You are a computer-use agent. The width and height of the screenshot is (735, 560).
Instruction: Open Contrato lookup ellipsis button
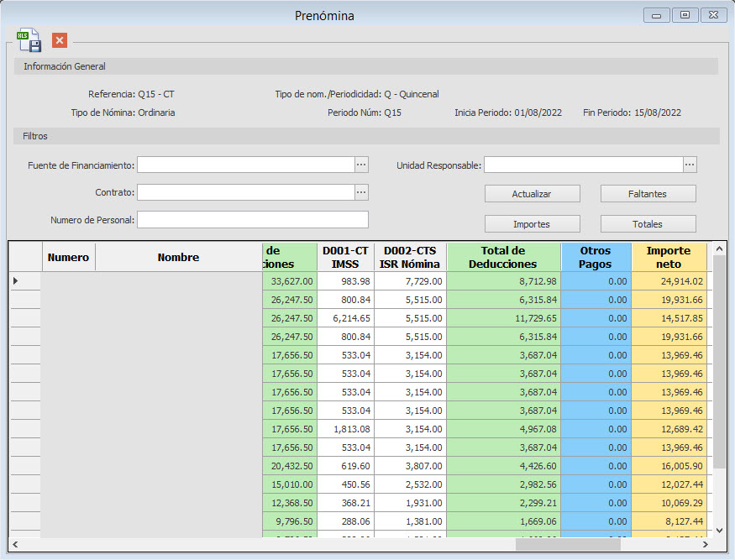pos(361,192)
